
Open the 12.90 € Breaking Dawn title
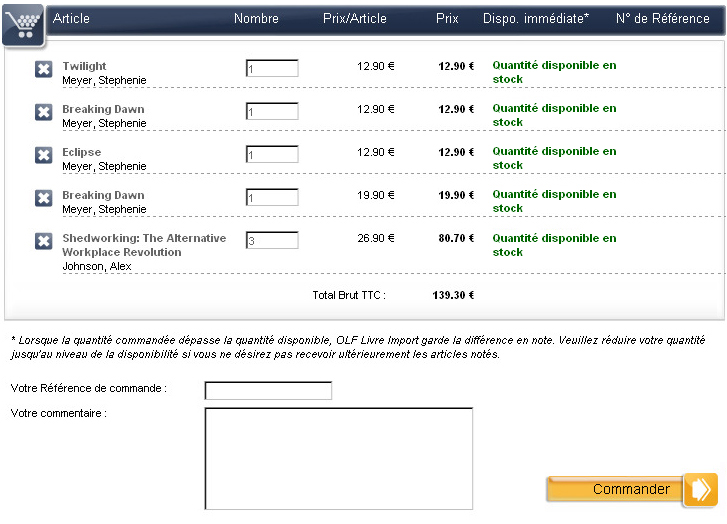point(103,109)
